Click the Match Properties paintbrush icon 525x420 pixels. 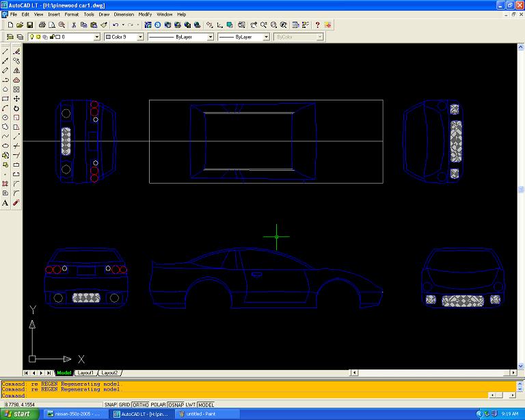(104, 25)
